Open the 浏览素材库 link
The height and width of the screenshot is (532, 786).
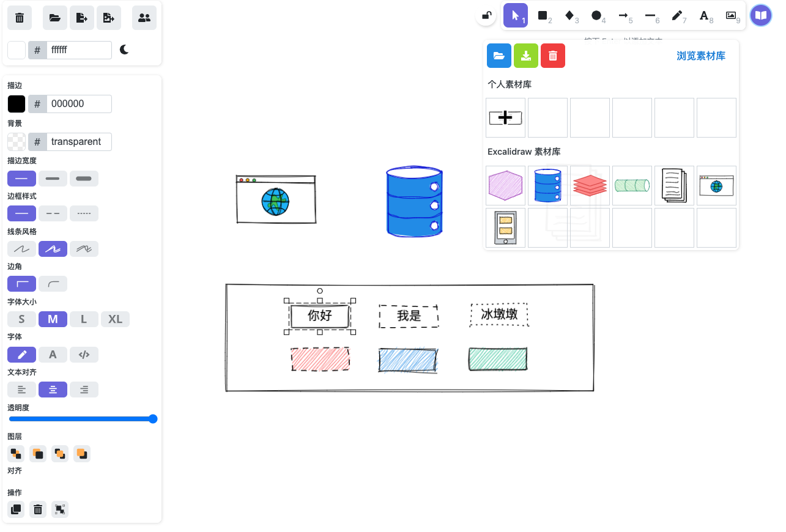pyautogui.click(x=701, y=56)
